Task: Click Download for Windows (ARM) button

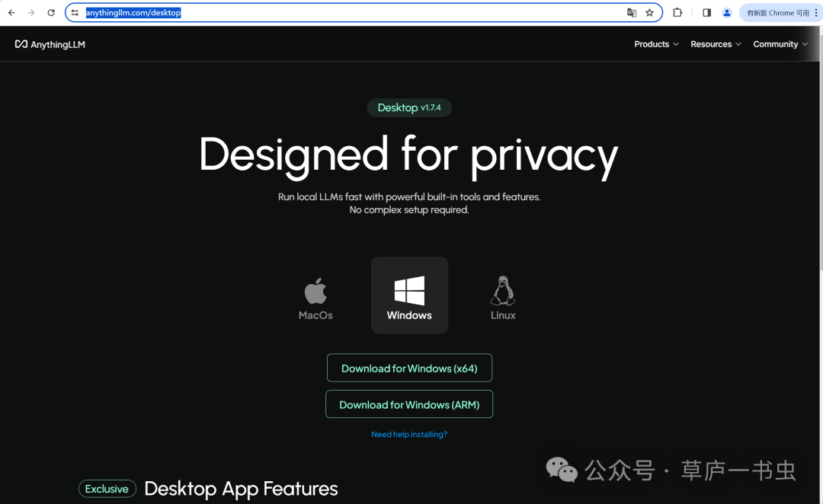Action: click(409, 404)
